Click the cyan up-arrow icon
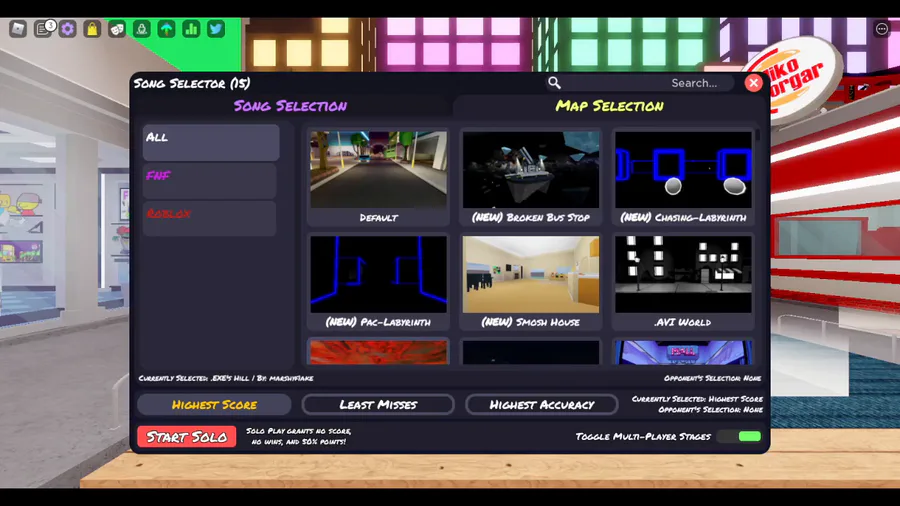This screenshot has width=900, height=506. (x=166, y=29)
